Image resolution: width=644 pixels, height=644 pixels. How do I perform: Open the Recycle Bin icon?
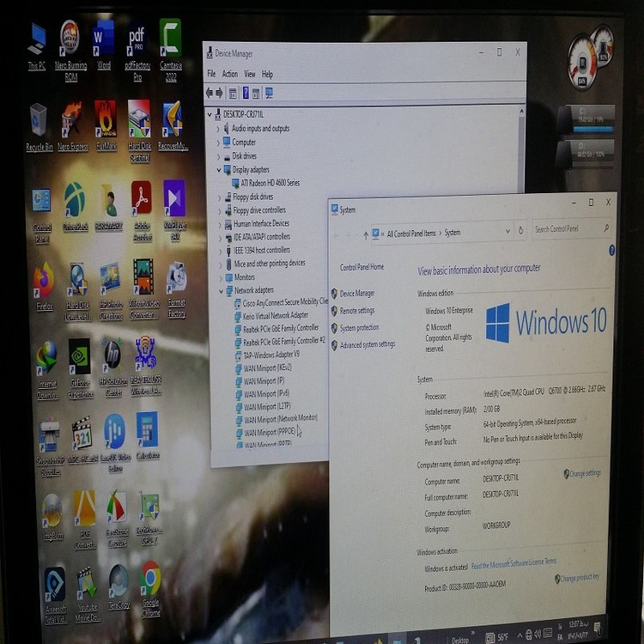[39, 122]
